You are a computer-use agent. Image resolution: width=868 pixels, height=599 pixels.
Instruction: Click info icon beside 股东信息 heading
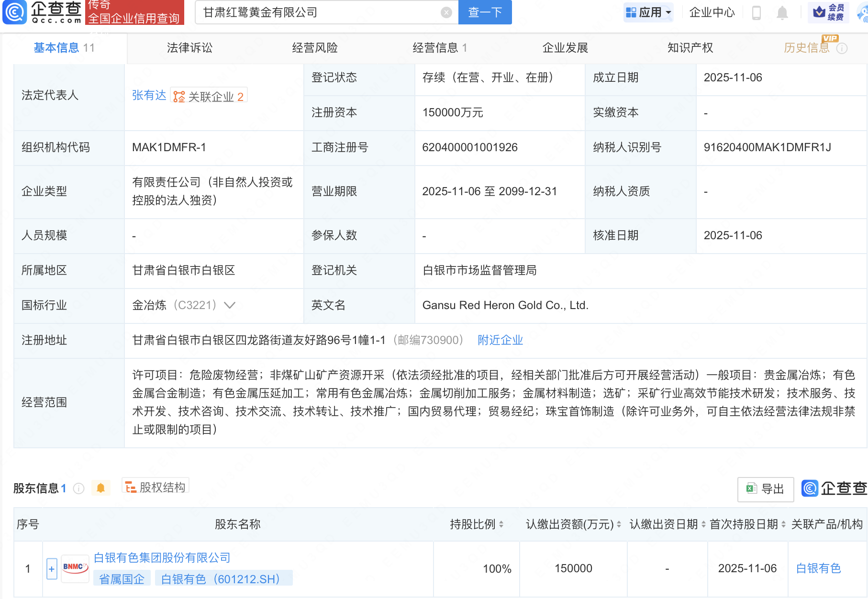click(x=79, y=488)
